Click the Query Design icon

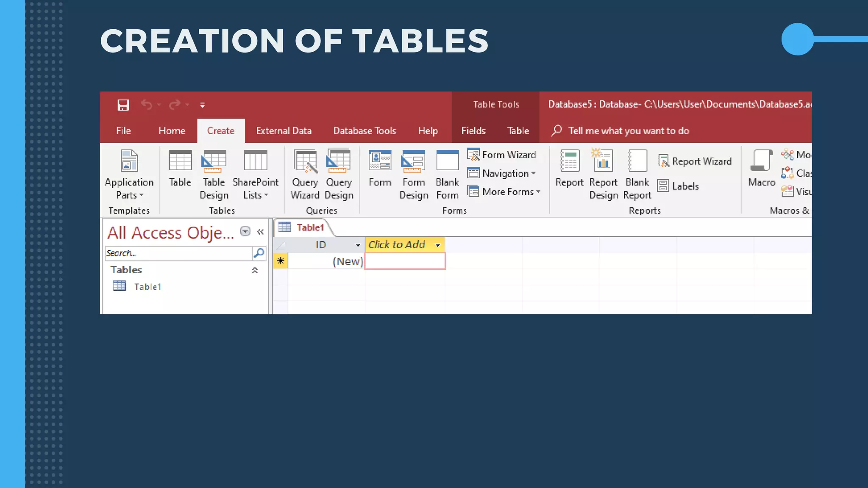(x=338, y=161)
